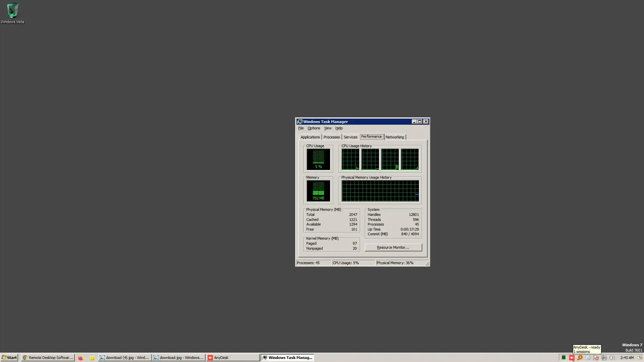Image resolution: width=644 pixels, height=362 pixels.
Task: Open the Help menu
Action: 339,128
